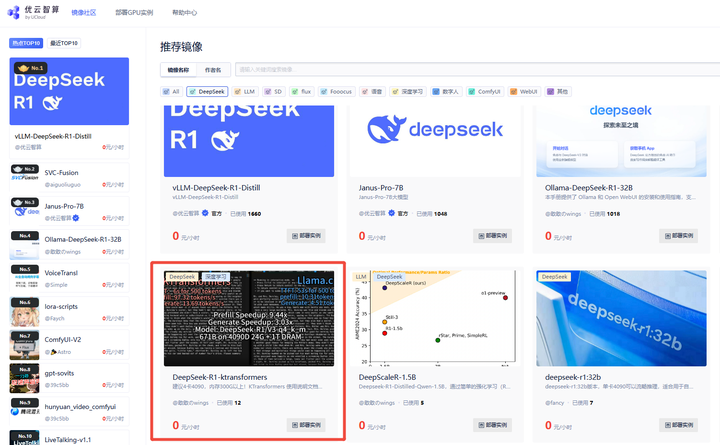This screenshot has height=445, width=720.
Task: Filter by the WebUI tag
Action: click(x=524, y=91)
